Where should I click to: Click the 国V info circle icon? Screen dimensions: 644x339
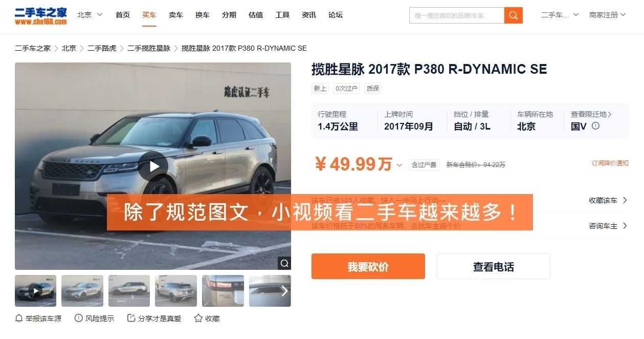tap(595, 125)
